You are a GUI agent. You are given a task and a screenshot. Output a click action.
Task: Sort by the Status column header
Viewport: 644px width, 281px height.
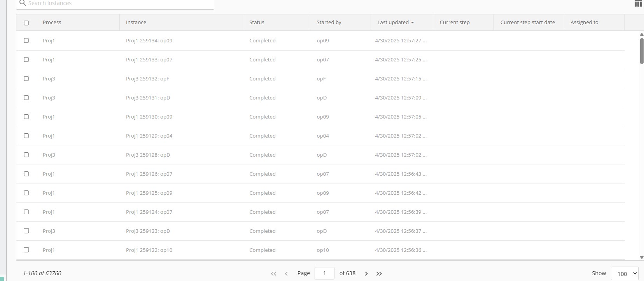click(x=257, y=23)
